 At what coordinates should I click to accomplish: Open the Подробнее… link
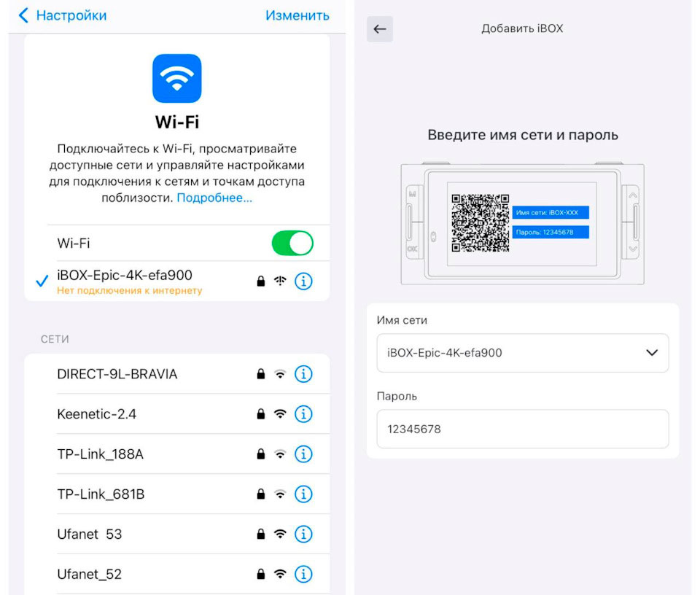pos(214,198)
